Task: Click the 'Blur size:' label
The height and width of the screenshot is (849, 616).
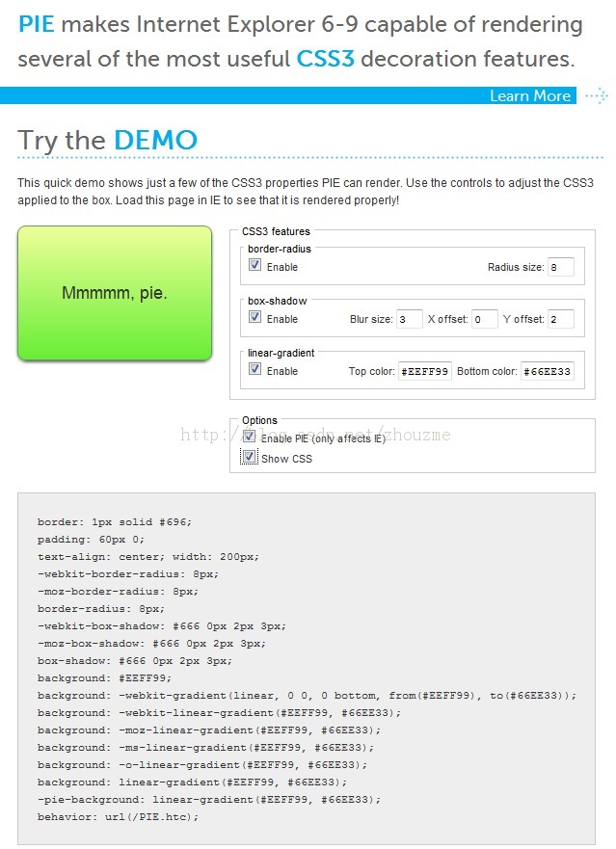Action: (371, 319)
